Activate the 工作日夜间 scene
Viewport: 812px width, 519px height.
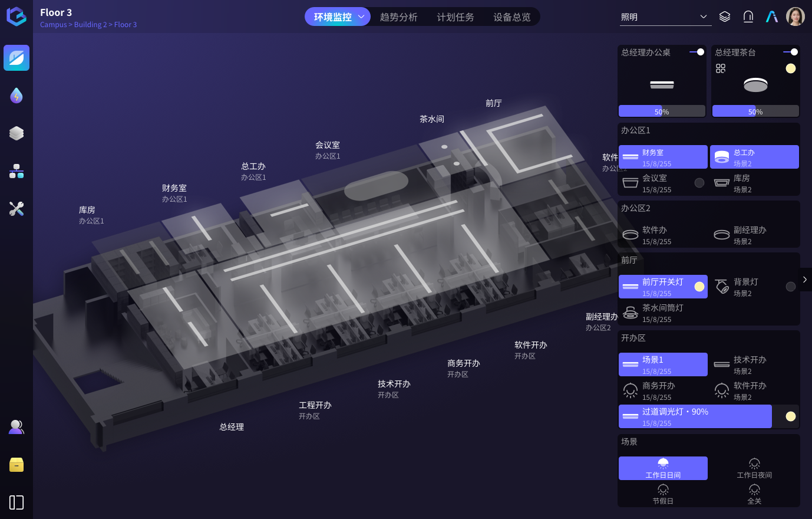pyautogui.click(x=754, y=468)
